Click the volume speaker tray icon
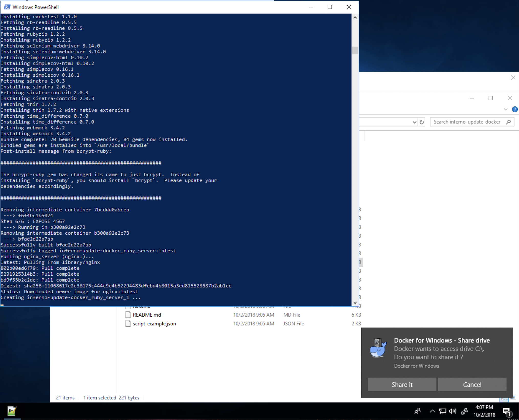The image size is (519, 420). click(x=453, y=411)
